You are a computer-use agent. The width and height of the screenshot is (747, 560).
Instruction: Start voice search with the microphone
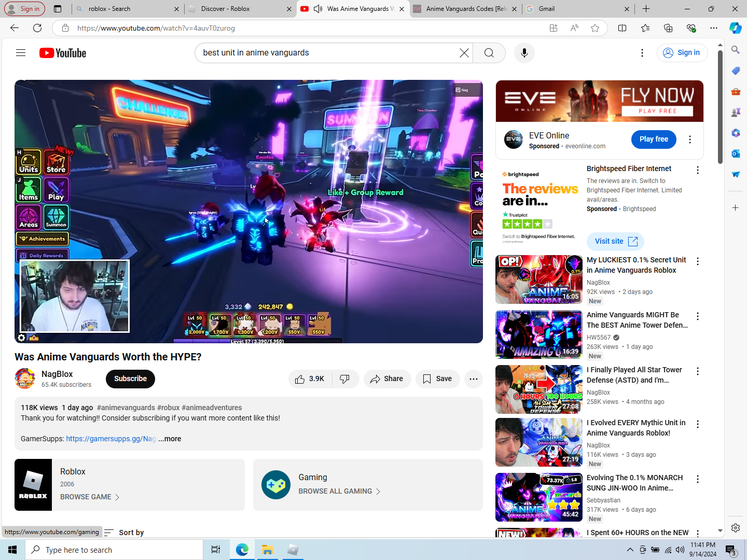click(x=524, y=53)
